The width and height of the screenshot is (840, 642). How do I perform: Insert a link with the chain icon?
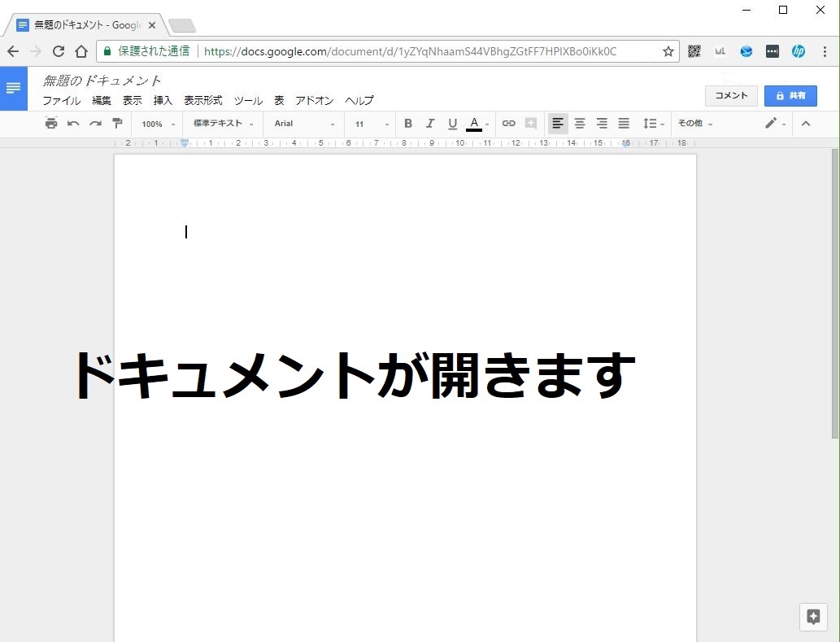508,124
